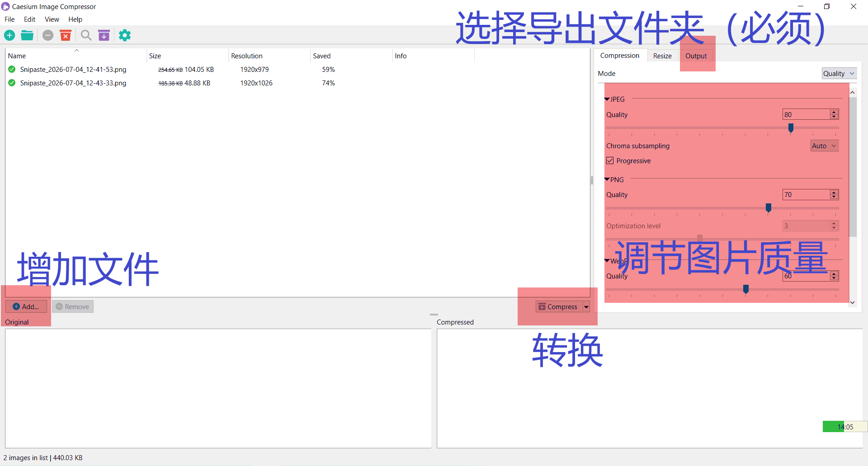This screenshot has height=466, width=868.
Task: Click the 1920x979 resolution cell
Action: [255, 70]
